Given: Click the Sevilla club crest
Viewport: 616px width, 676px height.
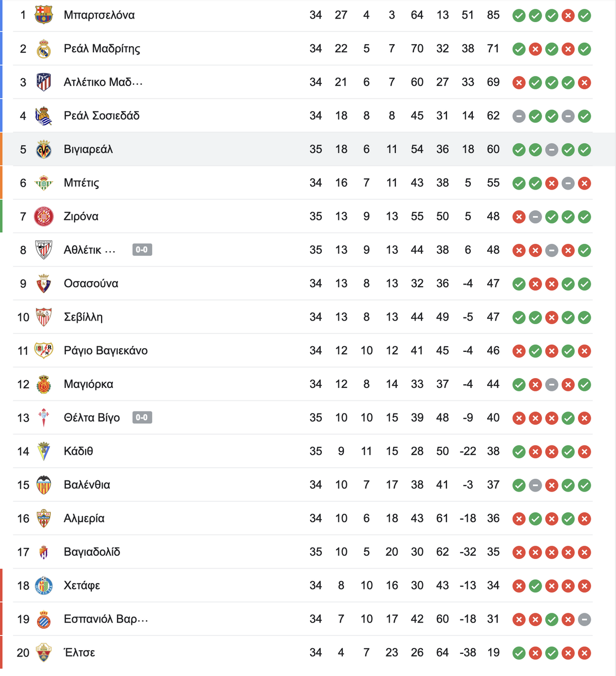Looking at the screenshot, I should pyautogui.click(x=44, y=317).
